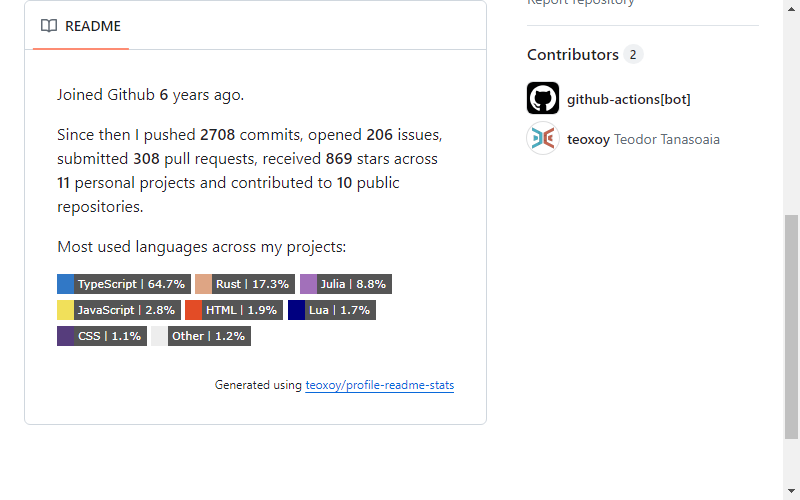
Task: Click the JavaScript 2.8% yellow swatch
Action: (65, 310)
